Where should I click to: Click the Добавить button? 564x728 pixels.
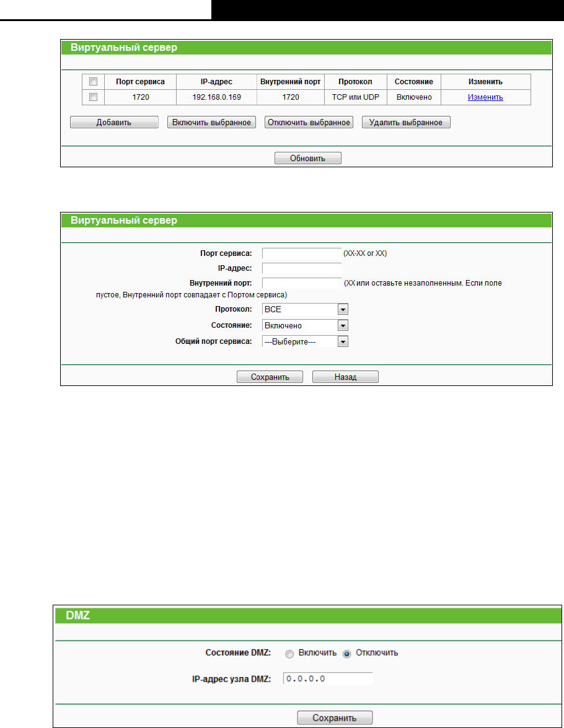(x=114, y=122)
